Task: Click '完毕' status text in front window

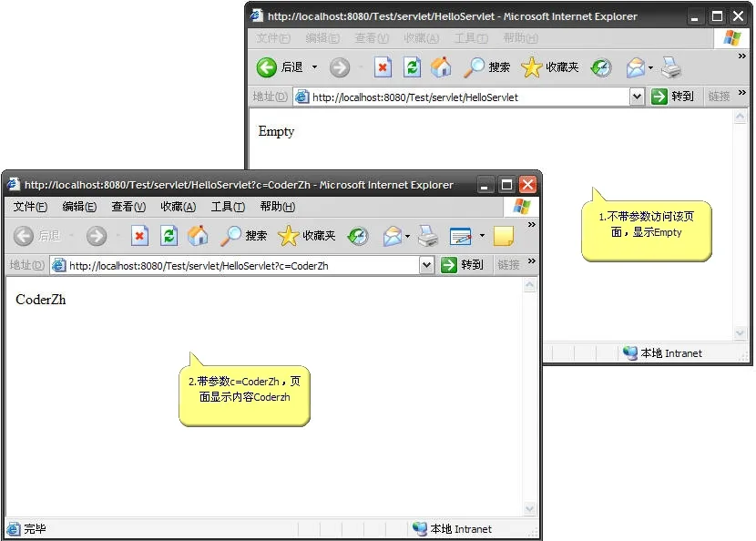Action: point(35,529)
